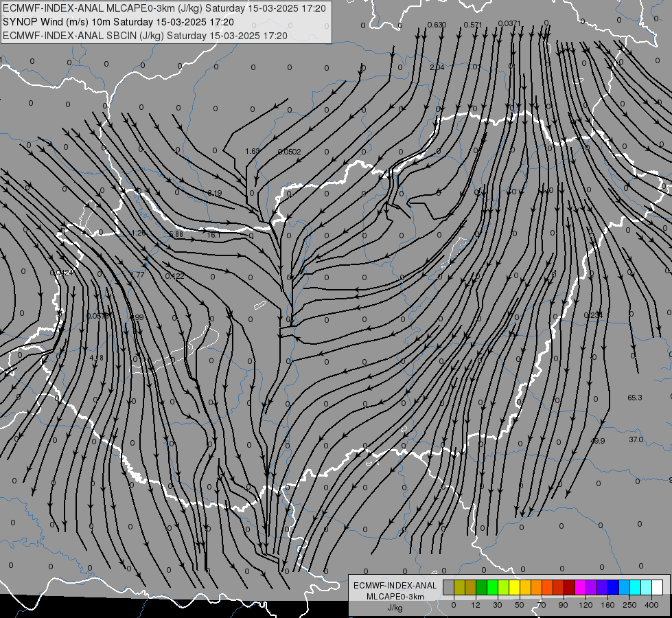Click the ECMWF-INDEX-ANAL MLCAPE0-3km title line
The height and width of the screenshot is (618, 672).
pos(164,8)
